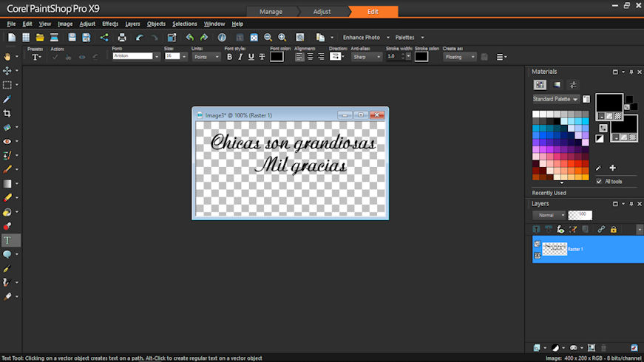Select the Paint Brush tool
The image size is (644, 362).
point(7,169)
